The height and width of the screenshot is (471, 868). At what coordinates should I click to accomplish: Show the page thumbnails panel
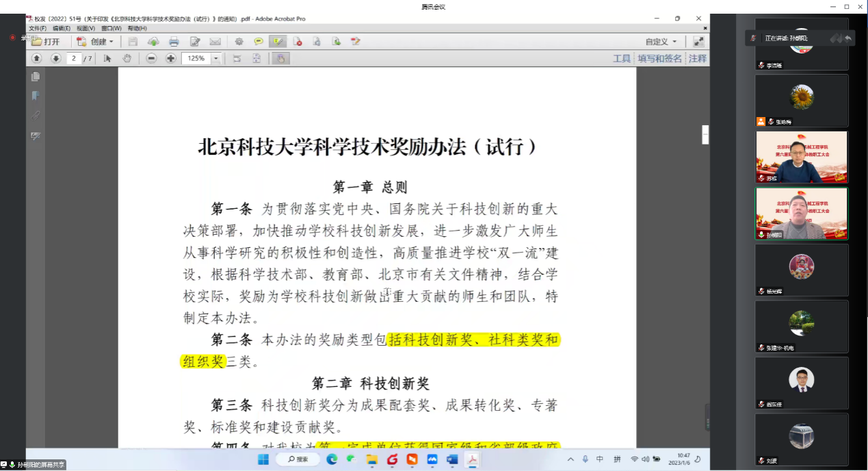pyautogui.click(x=36, y=77)
